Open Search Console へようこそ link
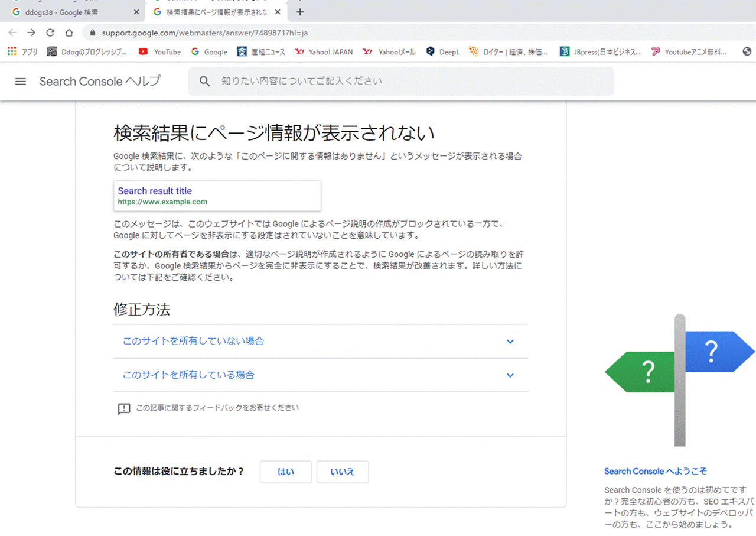The image size is (756, 536). [656, 471]
